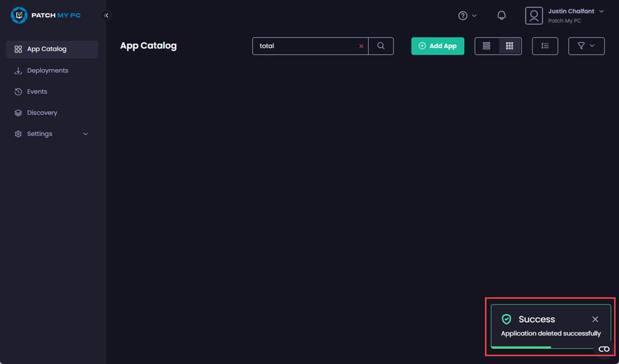Open the notifications bell

[502, 15]
